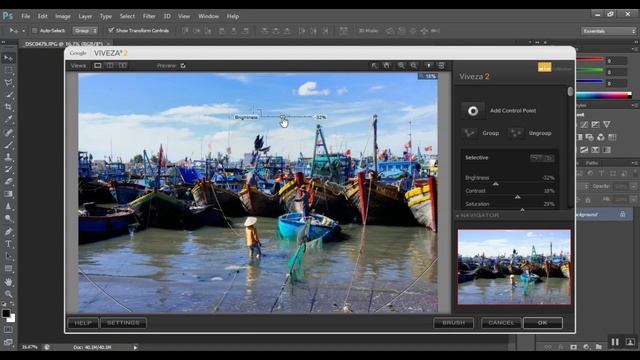The image size is (640, 360).
Task: Open the Edit menu
Action: click(x=43, y=16)
